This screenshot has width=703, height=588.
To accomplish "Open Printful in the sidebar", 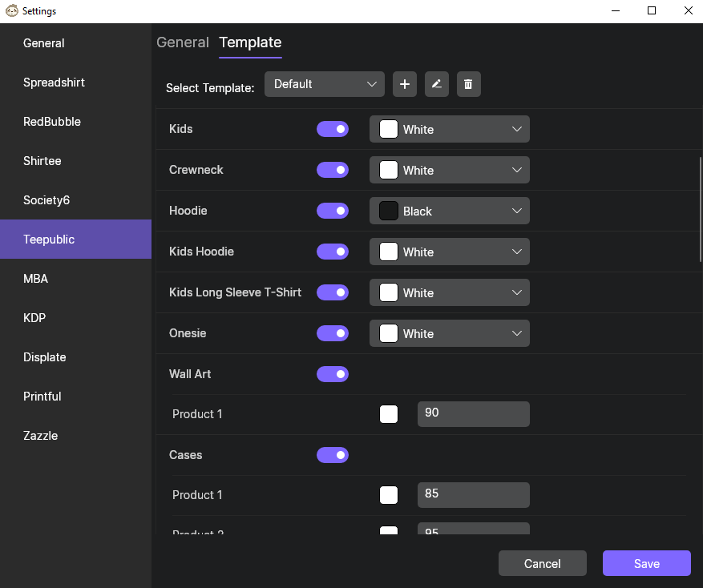I will [x=76, y=397].
